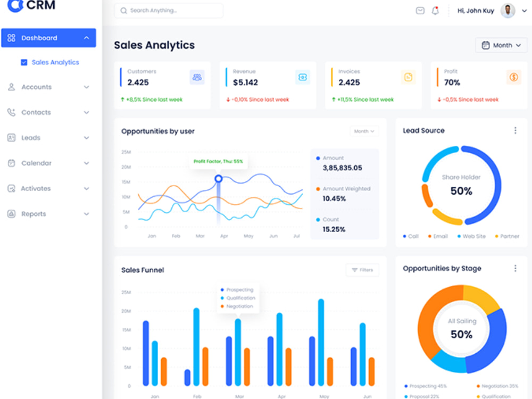This screenshot has height=399, width=532.
Task: Expand the Leads chevron
Action: [87, 138]
